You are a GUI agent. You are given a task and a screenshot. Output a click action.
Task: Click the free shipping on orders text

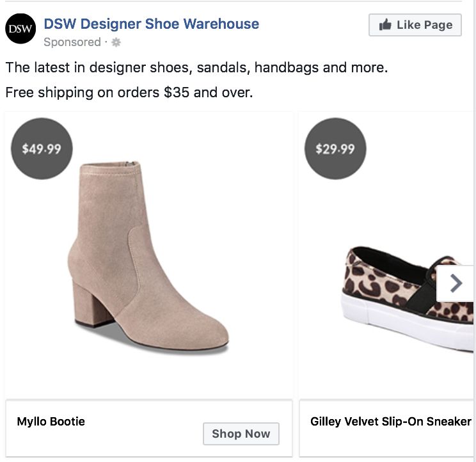[x=129, y=92]
